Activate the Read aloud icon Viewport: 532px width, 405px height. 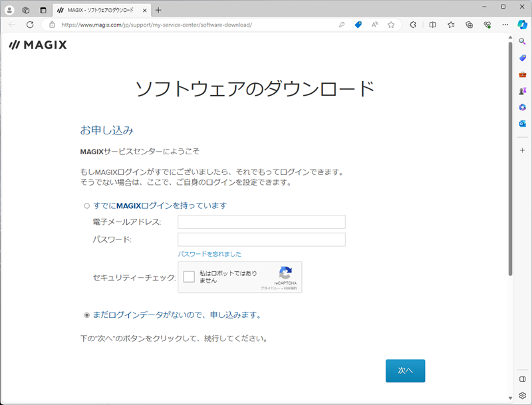374,25
